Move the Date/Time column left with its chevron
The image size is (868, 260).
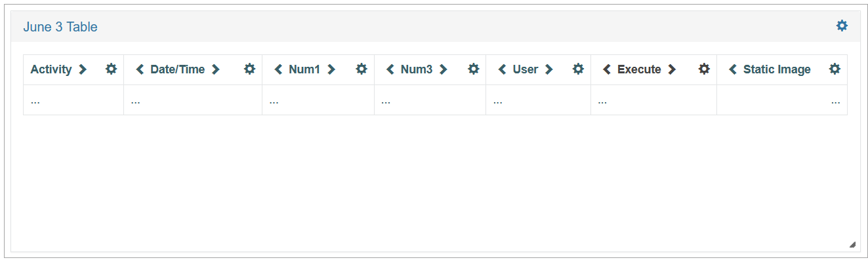point(140,69)
